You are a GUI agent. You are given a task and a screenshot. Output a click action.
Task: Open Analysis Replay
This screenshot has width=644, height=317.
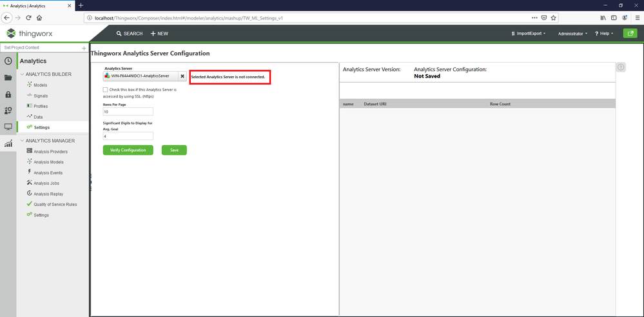click(48, 194)
